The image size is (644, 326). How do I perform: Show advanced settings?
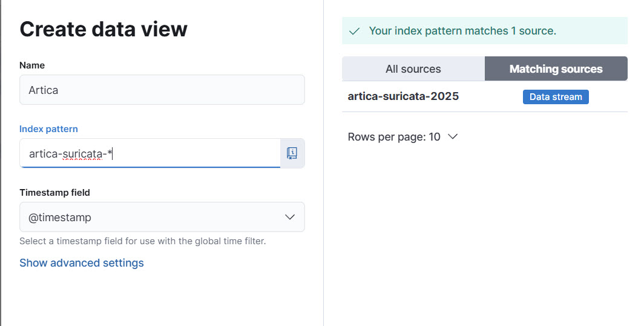pyautogui.click(x=82, y=263)
